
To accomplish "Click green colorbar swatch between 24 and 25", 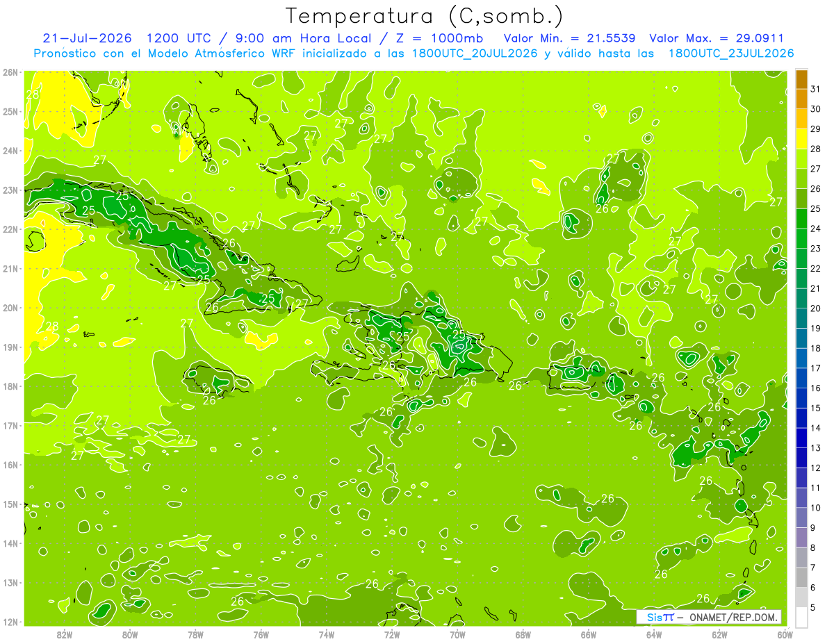I will tap(801, 218).
